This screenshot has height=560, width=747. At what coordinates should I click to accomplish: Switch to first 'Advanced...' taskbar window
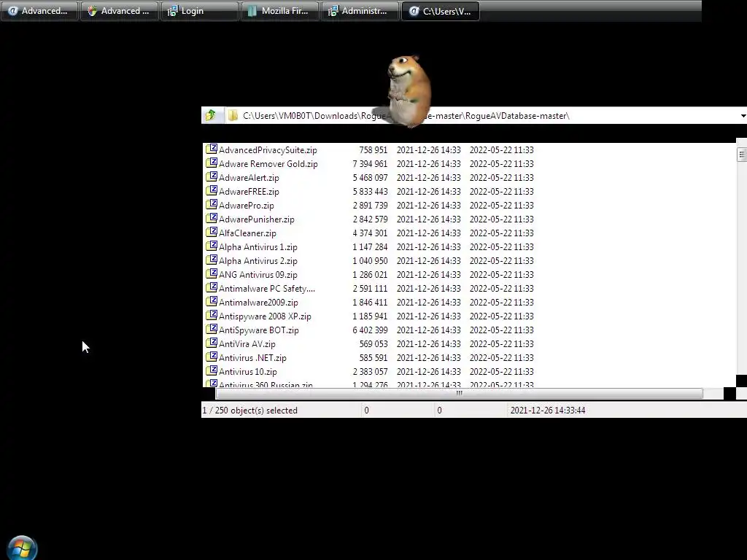coord(39,10)
